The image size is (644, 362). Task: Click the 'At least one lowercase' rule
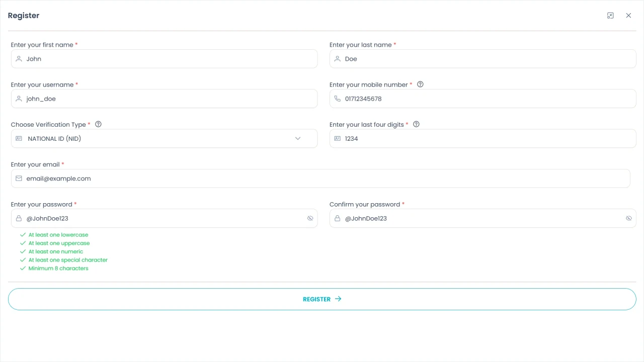(x=58, y=235)
